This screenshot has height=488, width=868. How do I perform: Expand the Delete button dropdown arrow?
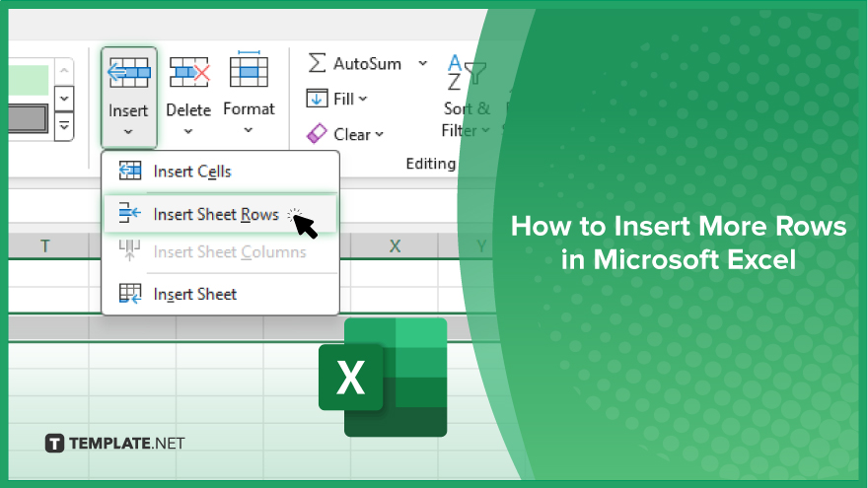point(188,132)
